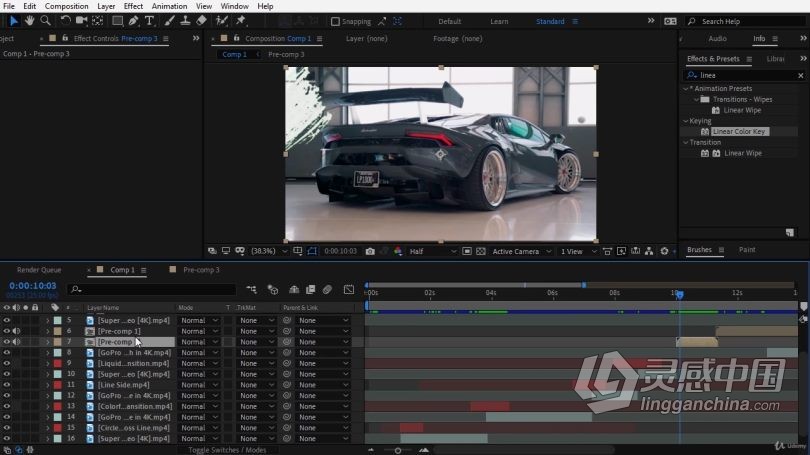This screenshot has width=810, height=455.
Task: Open the resolution Half dropdown
Action: click(x=433, y=251)
